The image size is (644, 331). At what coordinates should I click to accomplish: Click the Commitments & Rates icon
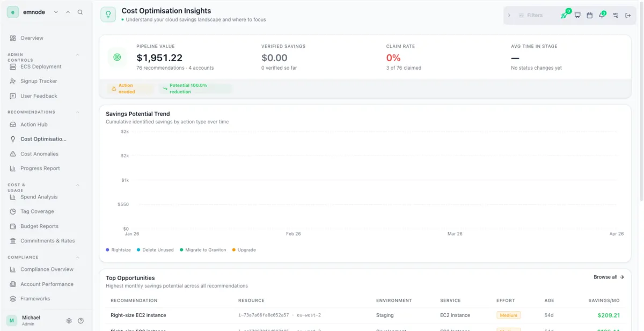(x=13, y=241)
